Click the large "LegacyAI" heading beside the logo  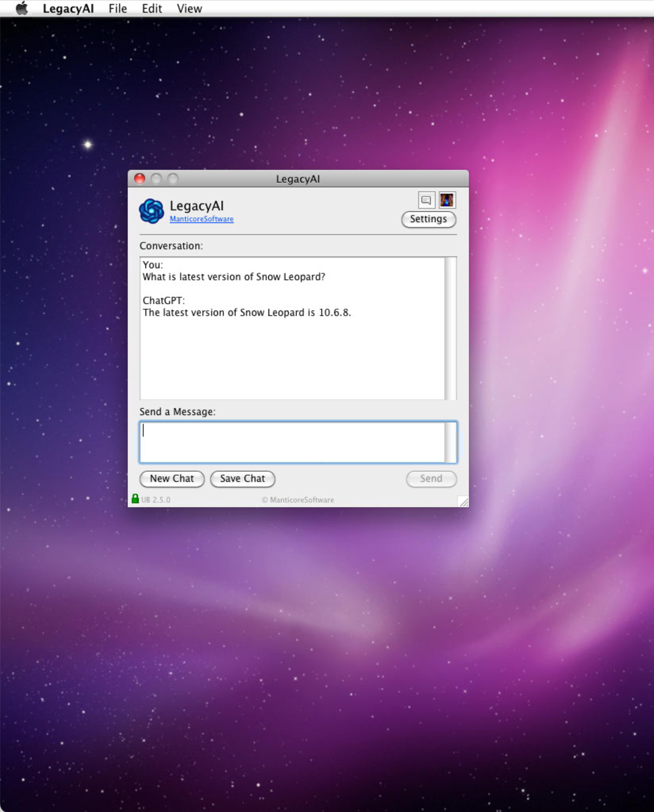(197, 206)
